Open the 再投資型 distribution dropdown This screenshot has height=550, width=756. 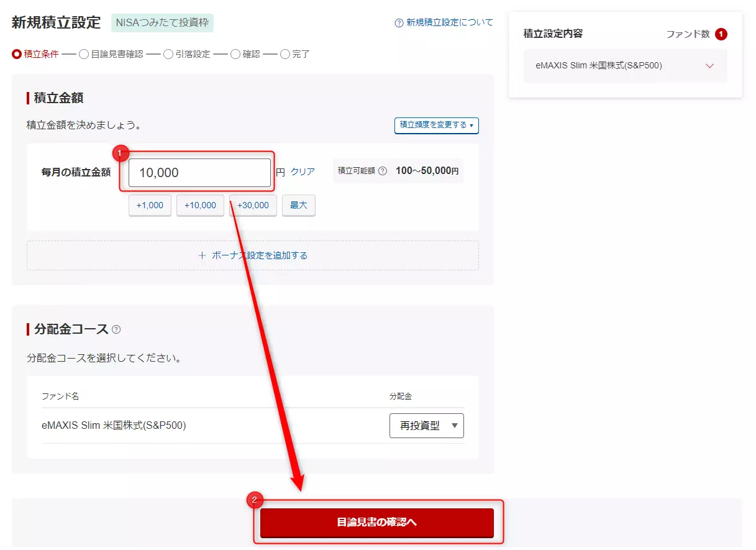[427, 426]
